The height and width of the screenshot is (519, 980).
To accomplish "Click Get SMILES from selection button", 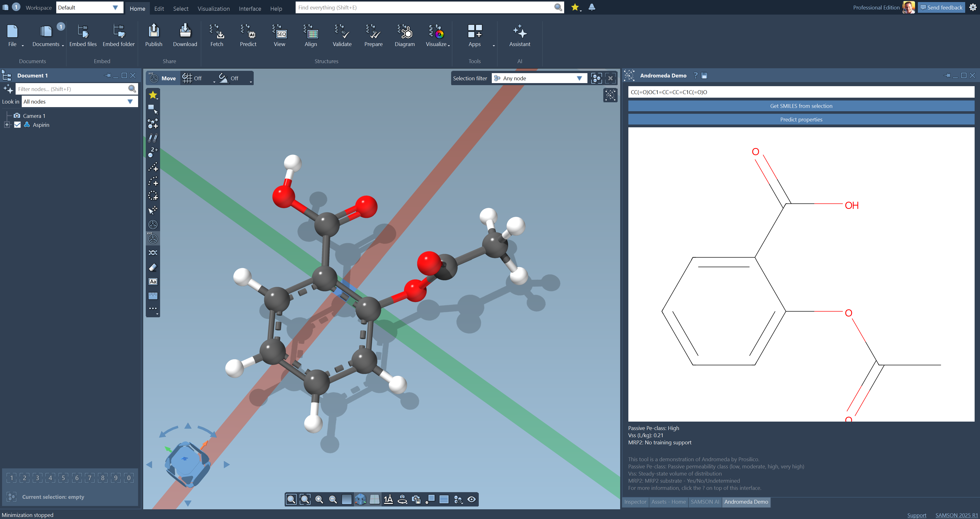I will coord(801,106).
